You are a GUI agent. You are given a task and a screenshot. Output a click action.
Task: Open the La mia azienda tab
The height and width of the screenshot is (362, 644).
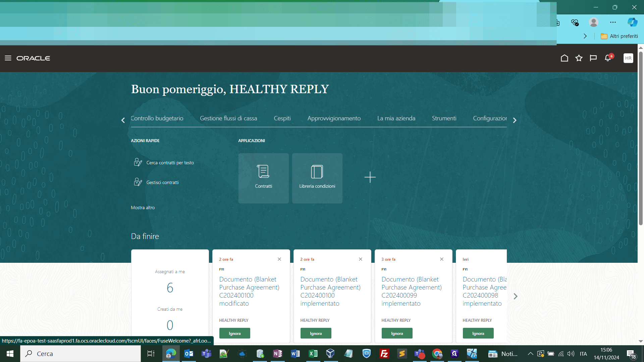(396, 118)
